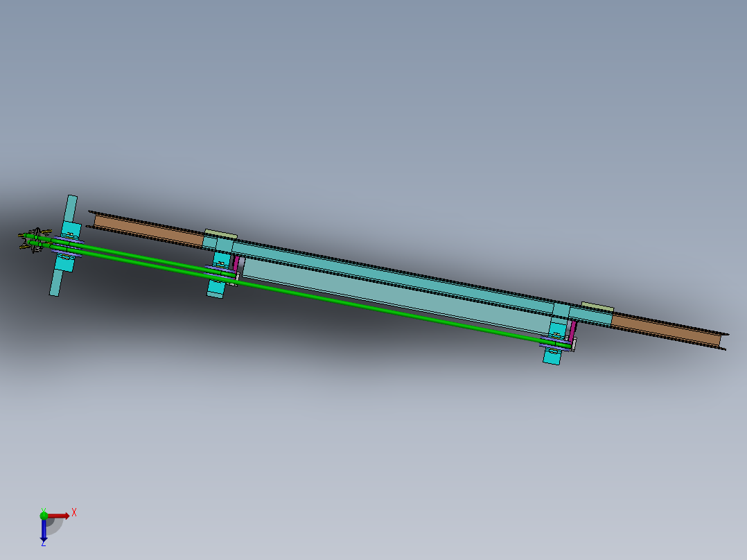Select the magenta bracket near the right bearing block

(572, 331)
